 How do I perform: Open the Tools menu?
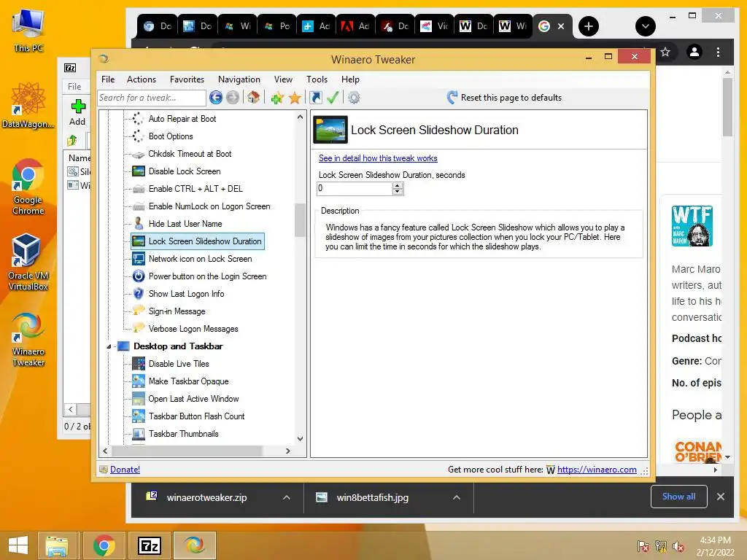pyautogui.click(x=317, y=79)
